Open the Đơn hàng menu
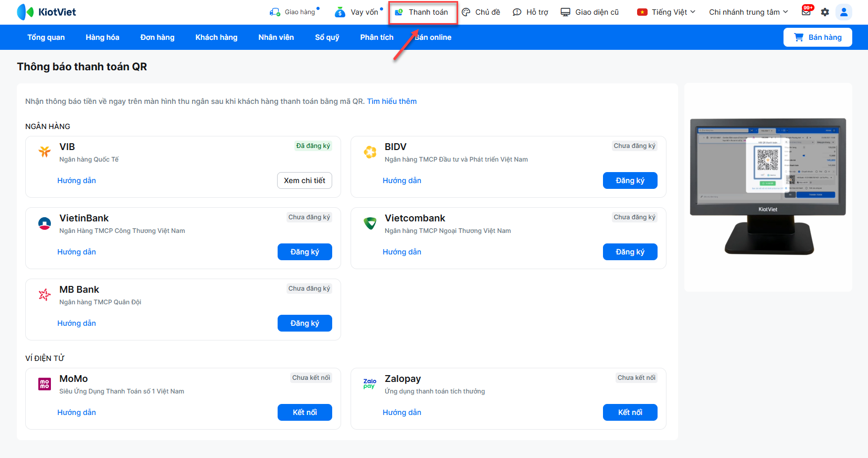The height and width of the screenshot is (458, 868). (157, 37)
